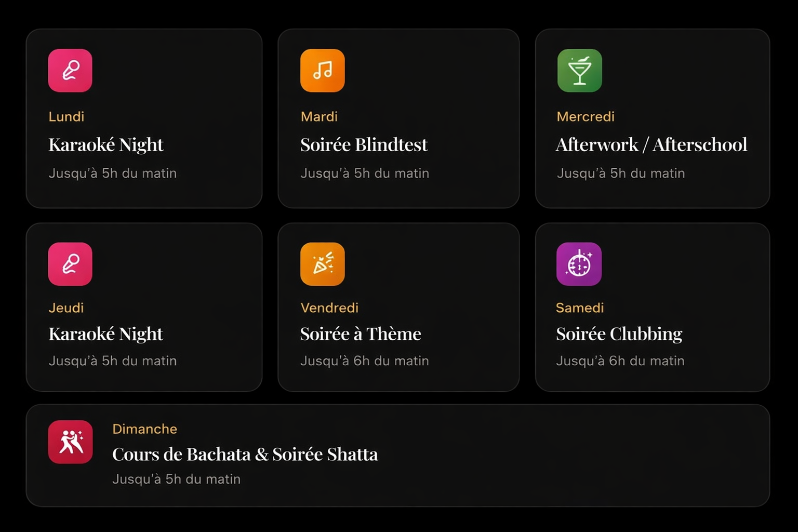Select the Mercredi day label

coord(586,116)
